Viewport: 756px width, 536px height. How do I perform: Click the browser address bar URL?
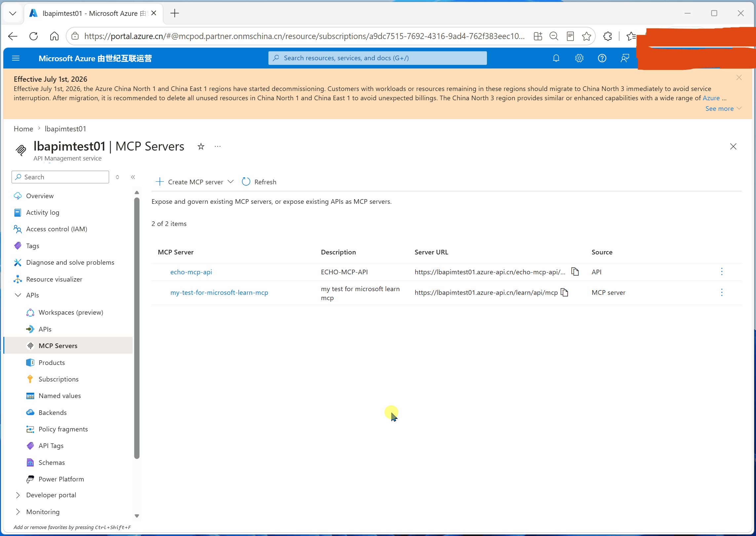click(x=304, y=36)
